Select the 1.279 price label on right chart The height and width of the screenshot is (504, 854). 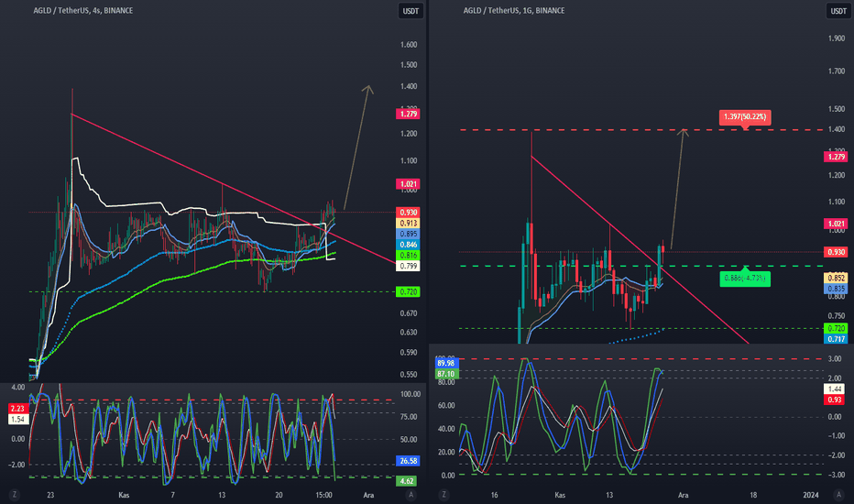pyautogui.click(x=836, y=157)
